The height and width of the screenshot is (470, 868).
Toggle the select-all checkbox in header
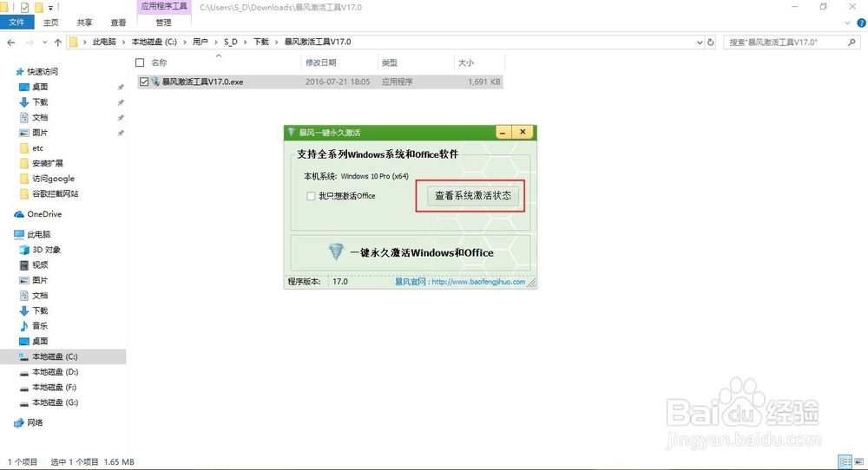140,62
